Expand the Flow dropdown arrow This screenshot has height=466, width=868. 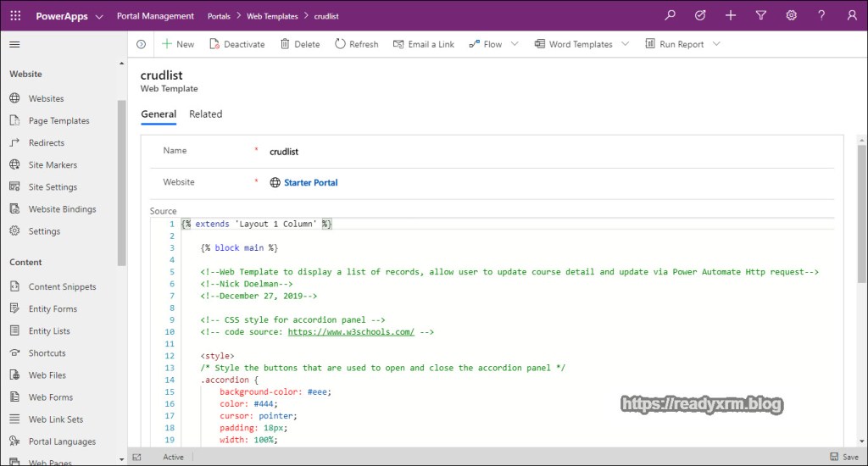515,44
